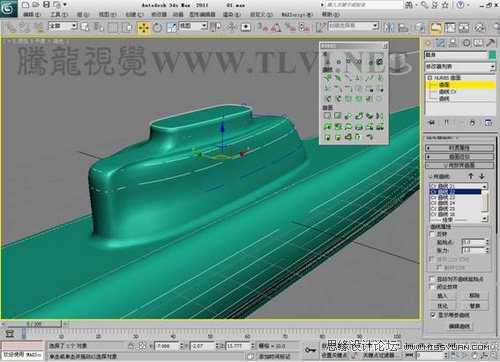Screen dimensions: 500x362
Task: Open 帮助(H) menu
Action: pyautogui.click(x=331, y=15)
